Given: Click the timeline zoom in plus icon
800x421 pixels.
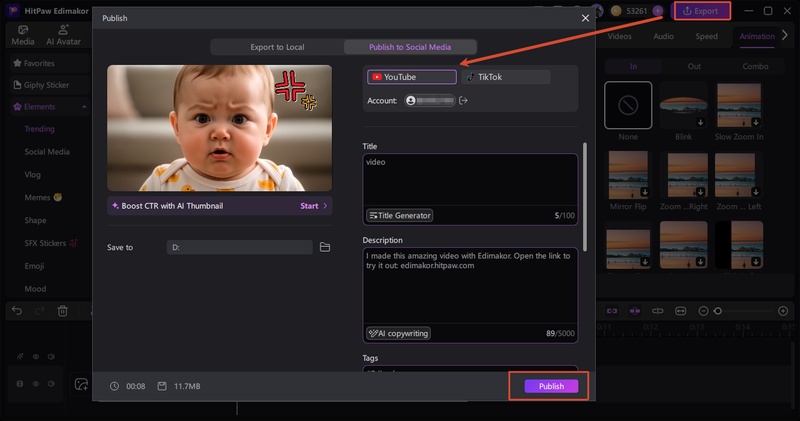Looking at the screenshot, I should tap(783, 311).
